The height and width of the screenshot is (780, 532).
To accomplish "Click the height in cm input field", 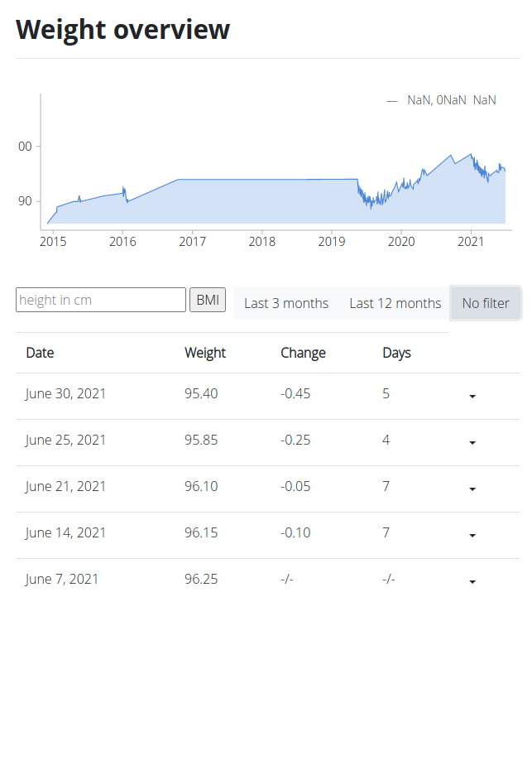I will coord(100,299).
